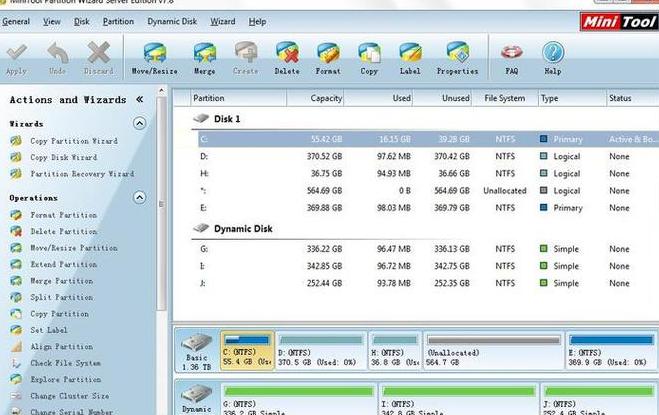This screenshot has height=415, width=659.
Task: Click the MiniTool logo
Action: click(619, 21)
